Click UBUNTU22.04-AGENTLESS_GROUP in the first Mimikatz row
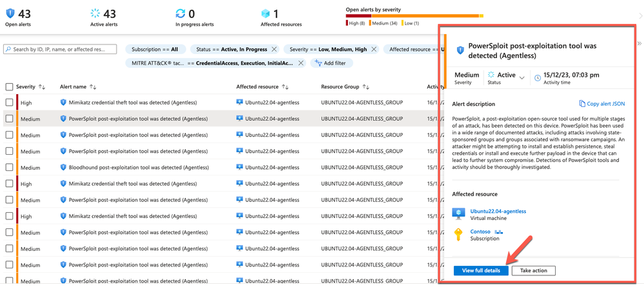 pyautogui.click(x=362, y=102)
